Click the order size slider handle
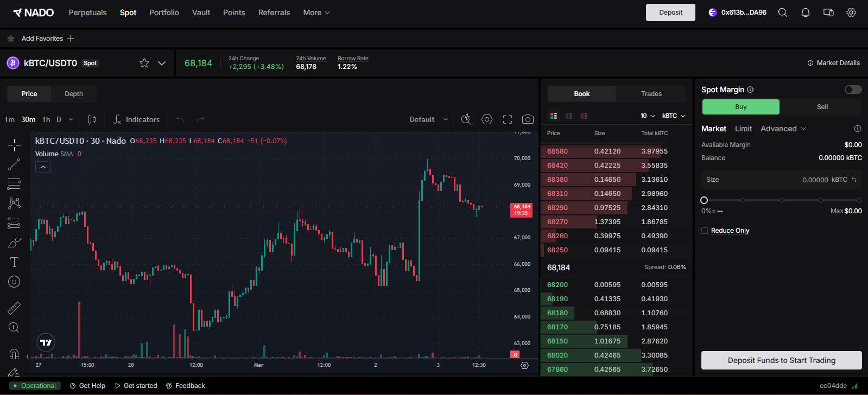868x395 pixels. 704,200
